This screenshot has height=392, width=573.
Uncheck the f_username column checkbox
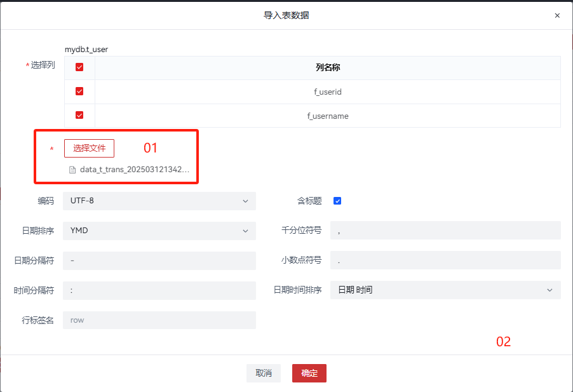pos(79,116)
